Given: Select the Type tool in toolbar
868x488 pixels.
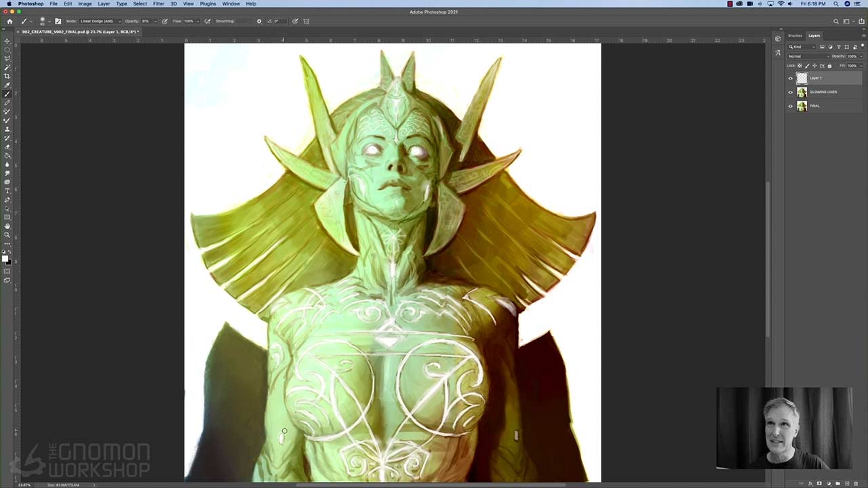Looking at the screenshot, I should coord(7,191).
